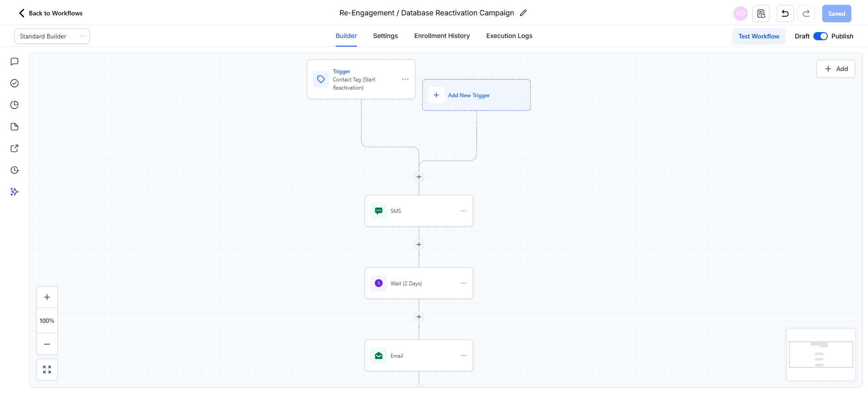Click the 100% zoom level indicator
This screenshot has width=868, height=393.
point(47,321)
